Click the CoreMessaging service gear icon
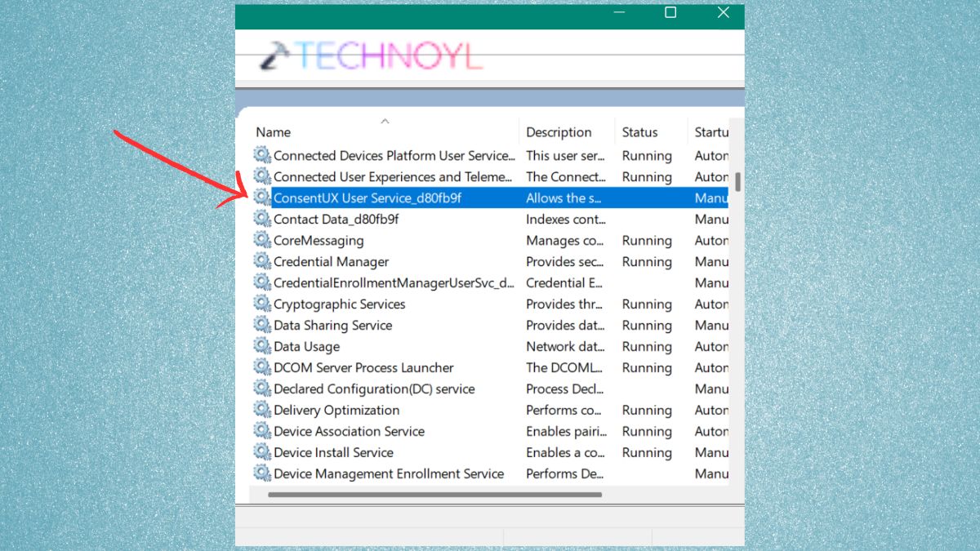The width and height of the screenshot is (980, 551). pos(262,240)
